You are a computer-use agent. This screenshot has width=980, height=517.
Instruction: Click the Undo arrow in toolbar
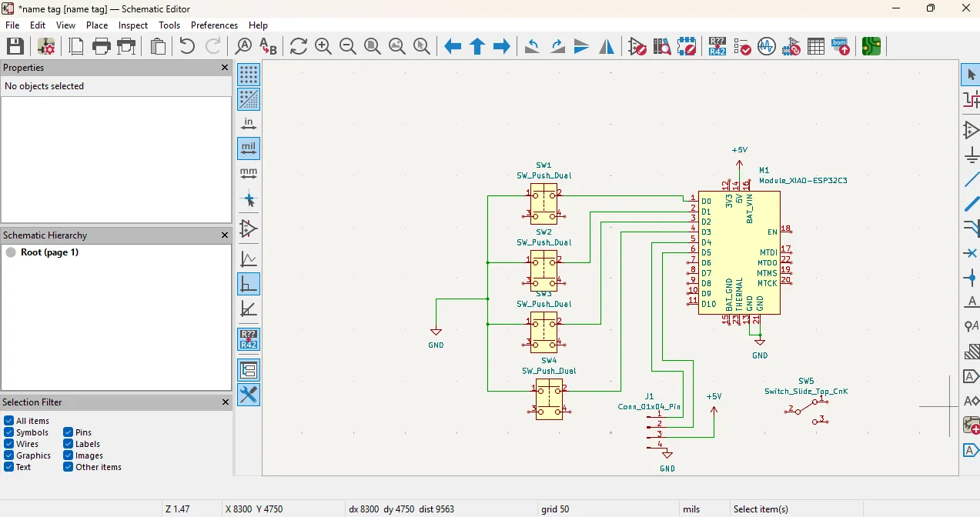pyautogui.click(x=187, y=46)
